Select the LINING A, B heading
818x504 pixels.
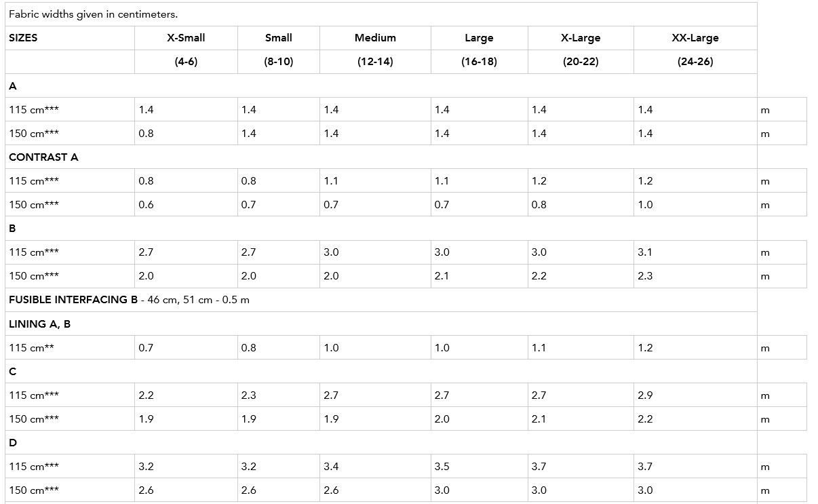tap(39, 324)
